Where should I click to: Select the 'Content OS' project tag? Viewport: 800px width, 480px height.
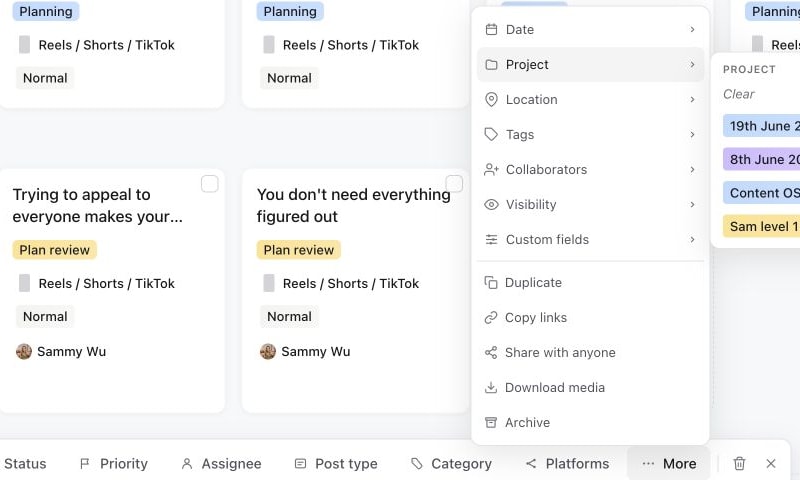[x=761, y=193]
